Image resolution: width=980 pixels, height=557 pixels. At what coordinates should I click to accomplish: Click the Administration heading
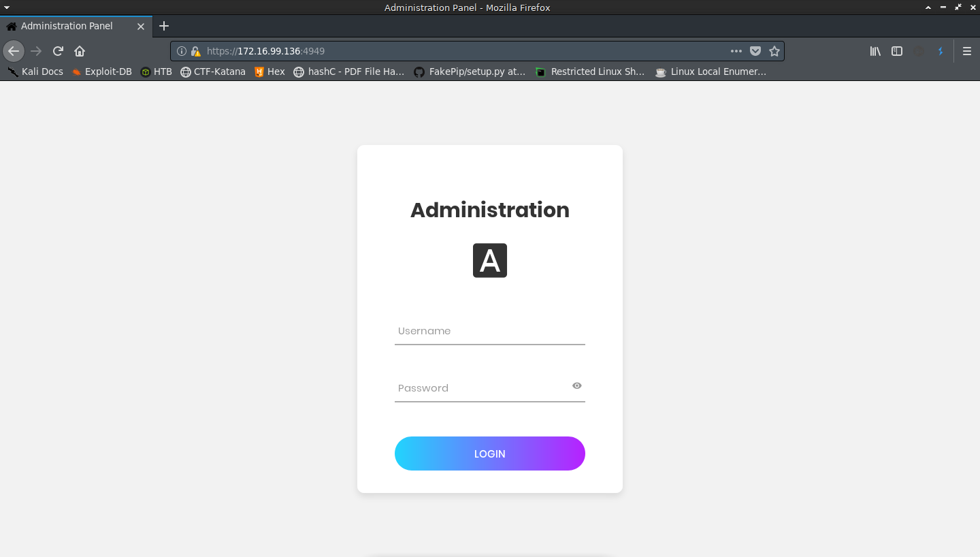tap(490, 210)
